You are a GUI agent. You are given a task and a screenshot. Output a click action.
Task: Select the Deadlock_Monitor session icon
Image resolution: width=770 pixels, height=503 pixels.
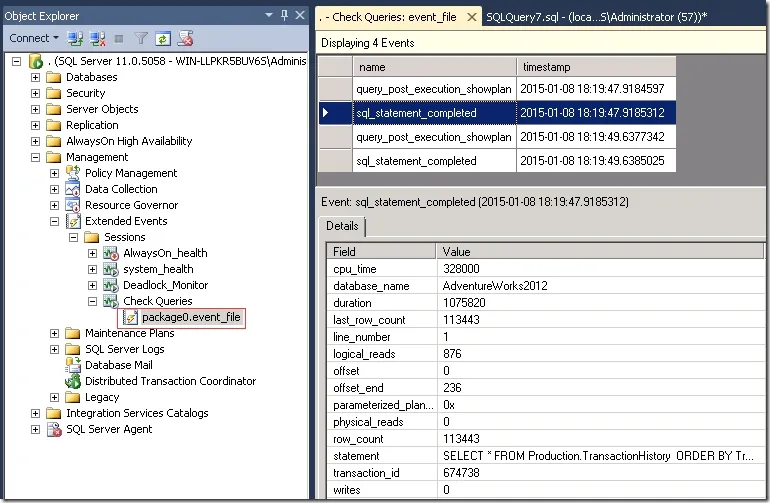(110, 285)
